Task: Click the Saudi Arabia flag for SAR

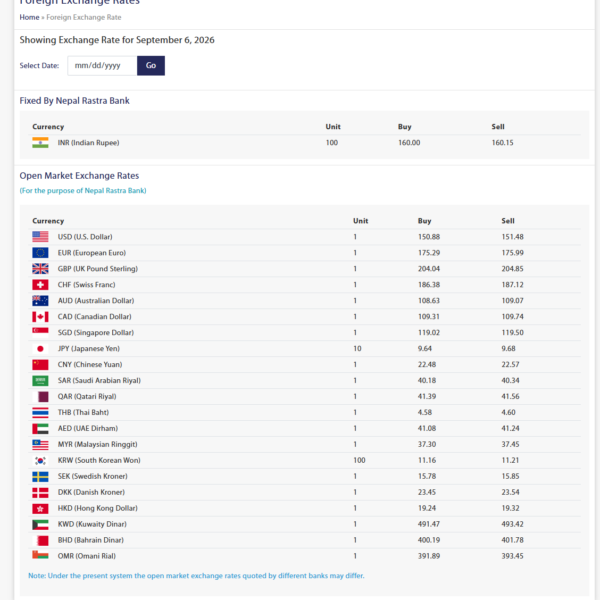Action: pyautogui.click(x=40, y=381)
